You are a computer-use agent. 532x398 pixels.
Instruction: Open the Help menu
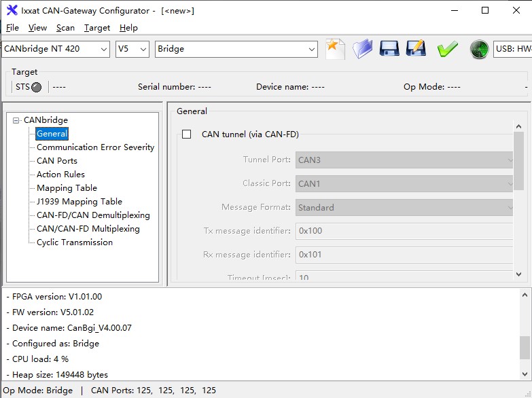point(128,28)
